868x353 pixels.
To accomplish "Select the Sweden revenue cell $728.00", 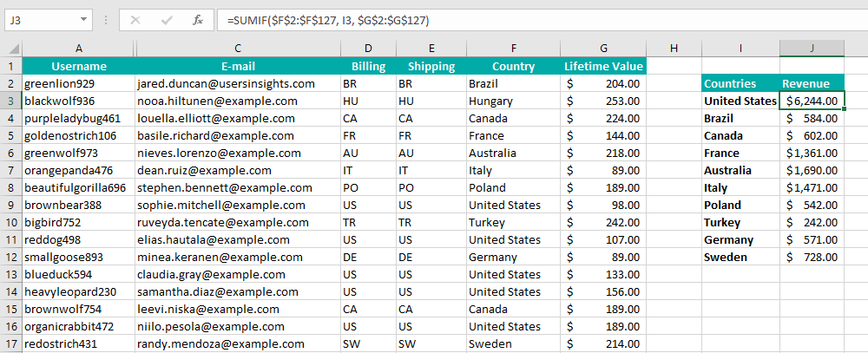I will click(812, 258).
